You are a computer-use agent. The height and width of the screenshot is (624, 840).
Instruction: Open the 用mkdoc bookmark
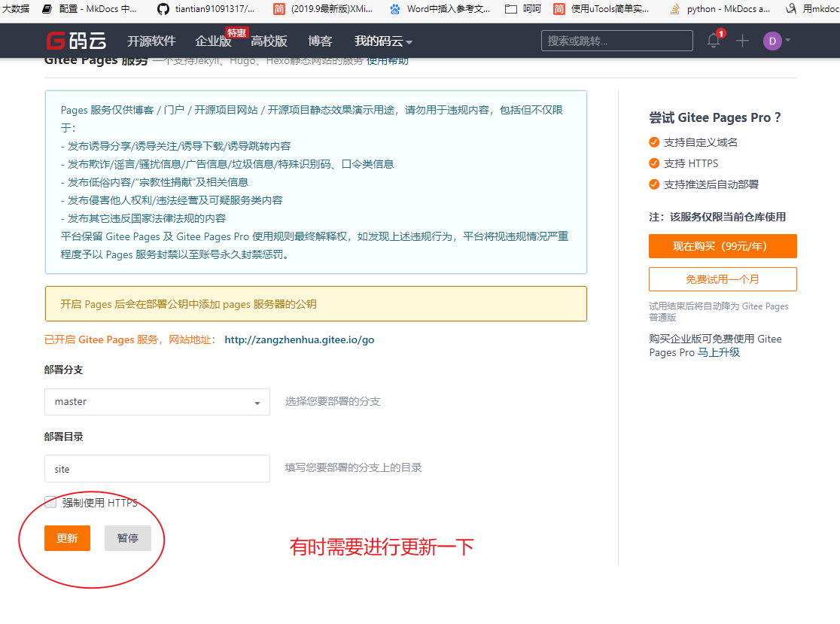pos(812,8)
